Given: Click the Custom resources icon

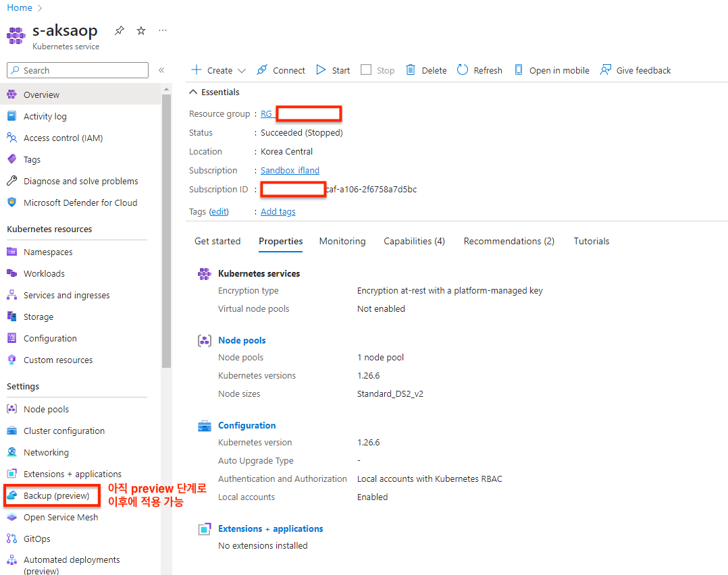Looking at the screenshot, I should [12, 360].
